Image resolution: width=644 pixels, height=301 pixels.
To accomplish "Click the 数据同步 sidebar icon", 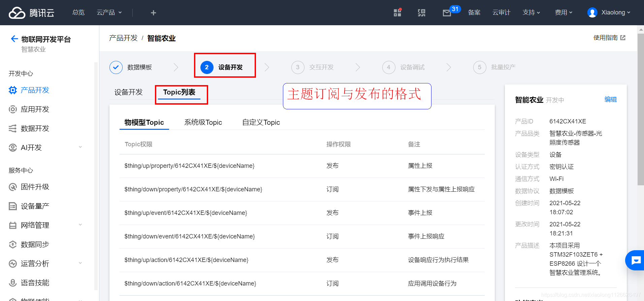I will [13, 244].
